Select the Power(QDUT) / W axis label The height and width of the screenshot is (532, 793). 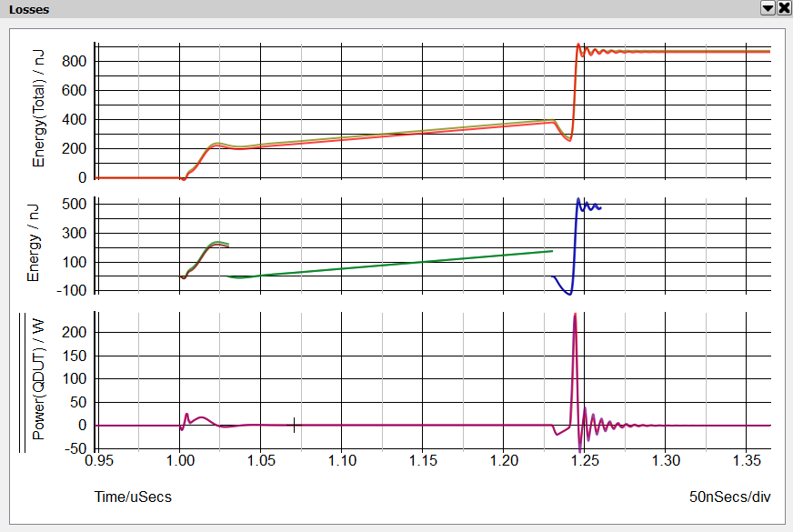coord(39,378)
